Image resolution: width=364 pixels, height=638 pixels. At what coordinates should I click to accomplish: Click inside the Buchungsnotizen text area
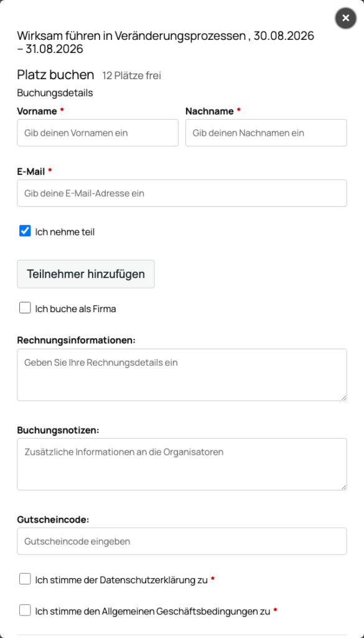[182, 464]
